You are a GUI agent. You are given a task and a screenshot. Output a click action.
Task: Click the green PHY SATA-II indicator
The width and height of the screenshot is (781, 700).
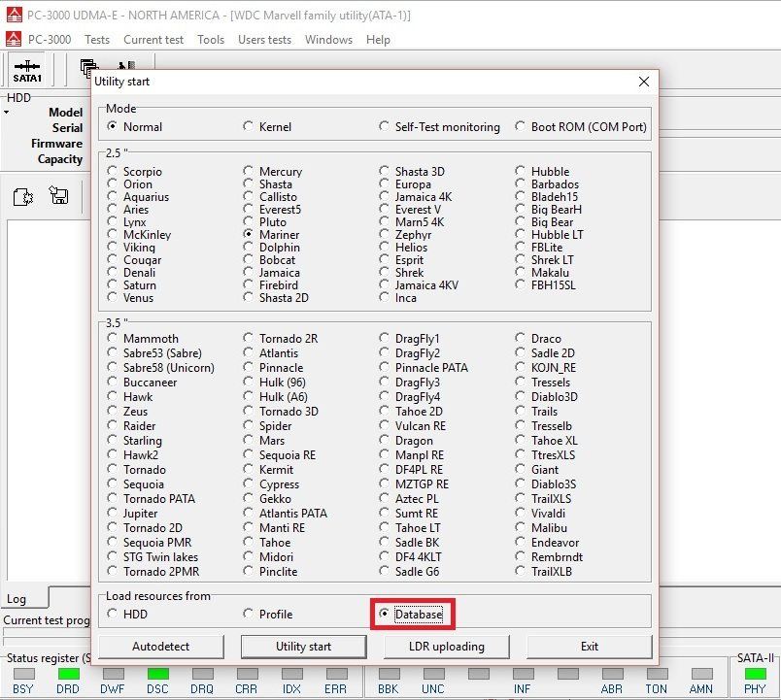click(x=755, y=674)
